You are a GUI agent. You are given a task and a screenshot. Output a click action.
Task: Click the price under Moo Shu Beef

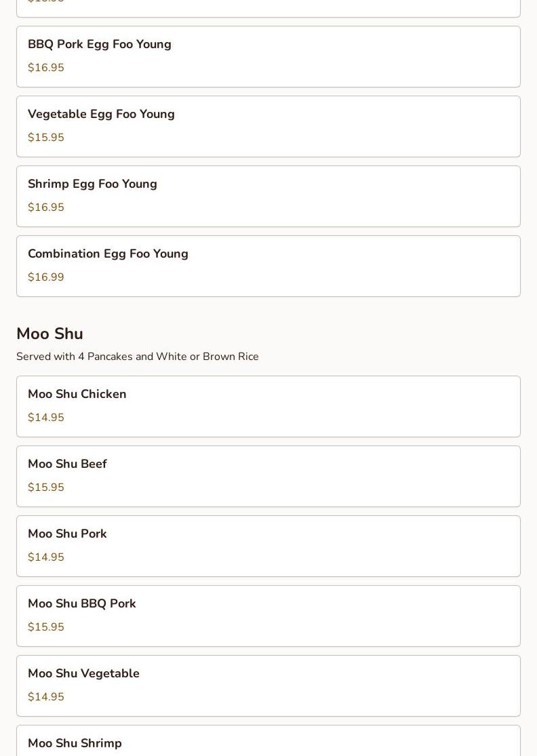(x=46, y=488)
